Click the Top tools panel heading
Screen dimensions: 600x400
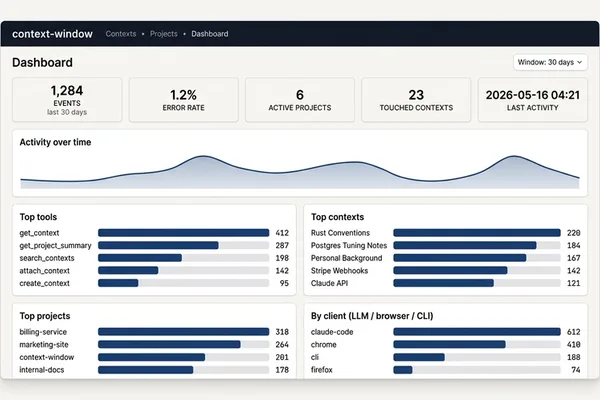coord(38,217)
